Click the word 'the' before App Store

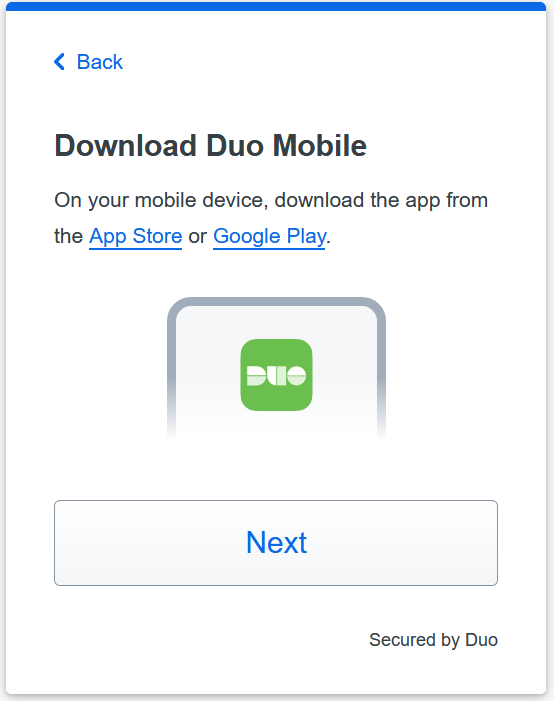click(x=68, y=236)
